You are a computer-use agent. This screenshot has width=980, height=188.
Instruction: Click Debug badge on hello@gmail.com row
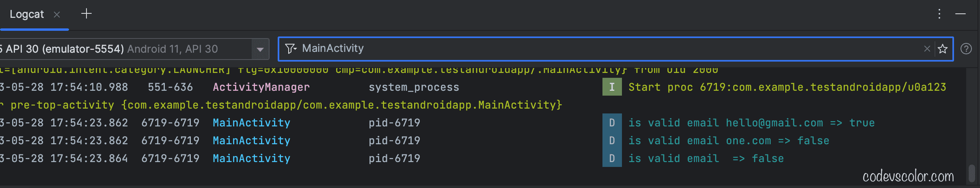pyautogui.click(x=612, y=123)
